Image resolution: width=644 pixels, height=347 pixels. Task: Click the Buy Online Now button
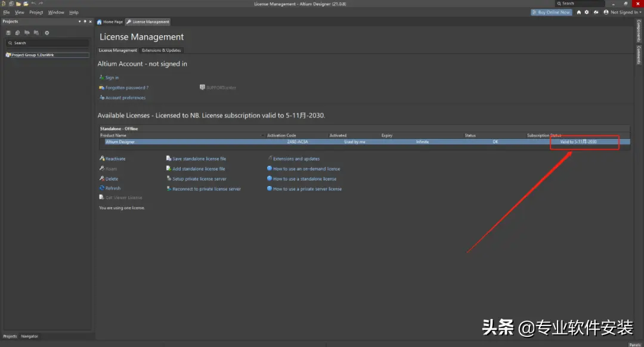pos(551,13)
